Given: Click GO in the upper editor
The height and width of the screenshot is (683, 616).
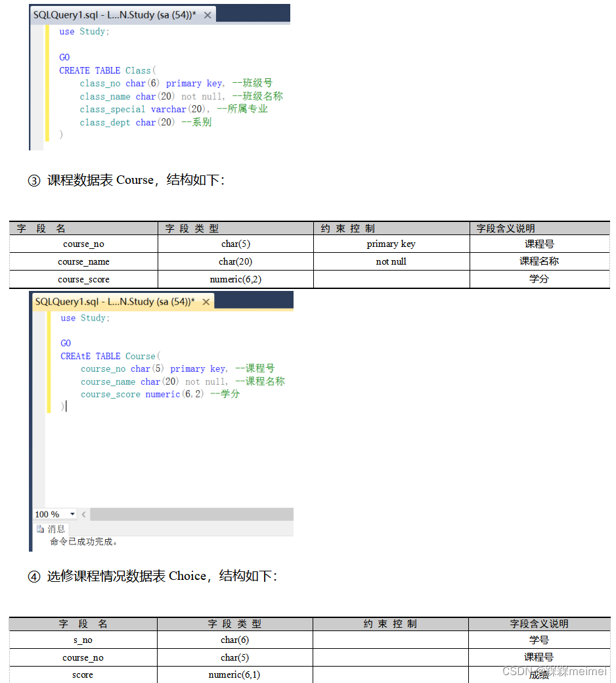Looking at the screenshot, I should click(64, 58).
